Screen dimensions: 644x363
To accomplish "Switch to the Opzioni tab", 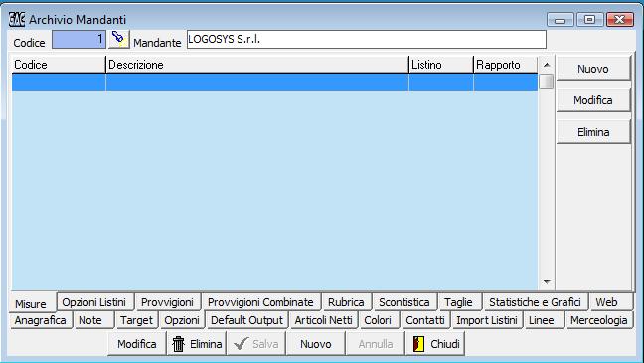I will [182, 320].
